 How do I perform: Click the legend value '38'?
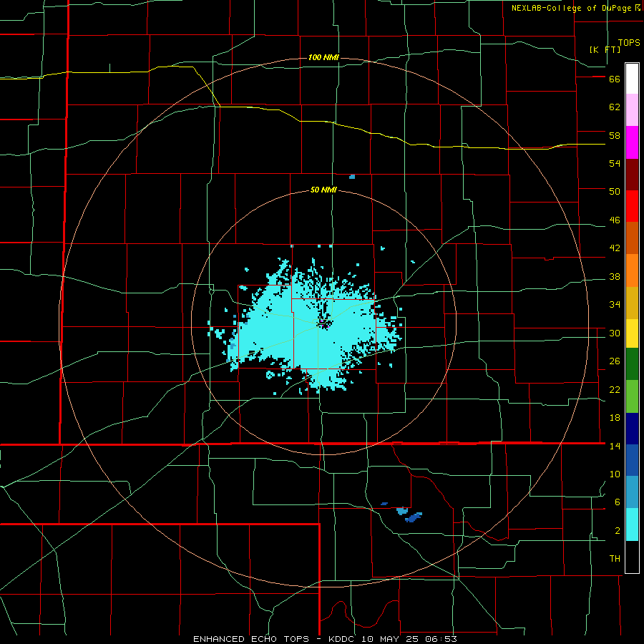click(x=615, y=277)
